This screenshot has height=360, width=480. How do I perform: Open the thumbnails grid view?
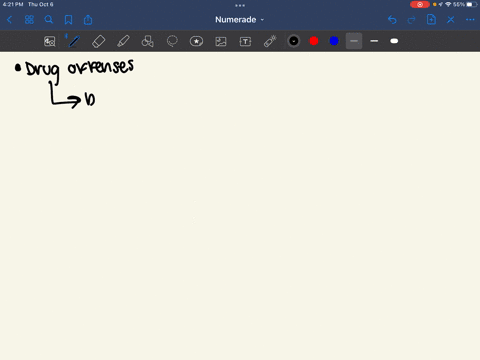tap(29, 20)
